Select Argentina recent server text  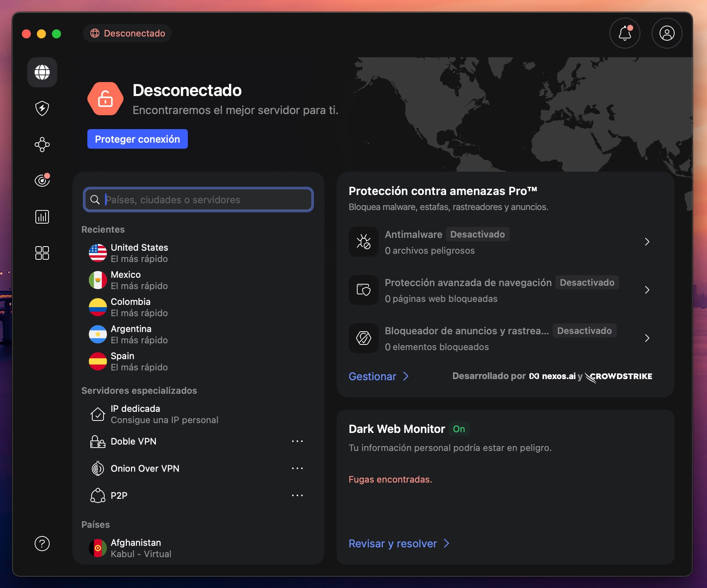(139, 334)
